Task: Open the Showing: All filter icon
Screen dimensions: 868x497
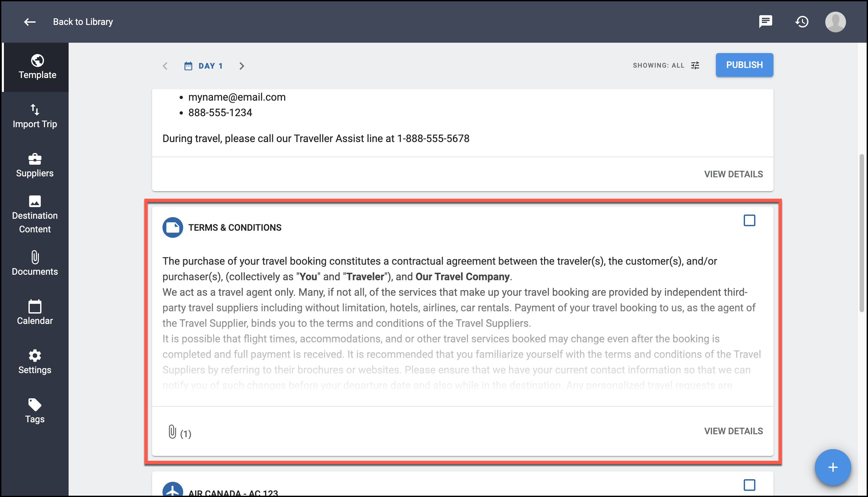Action: tap(695, 65)
